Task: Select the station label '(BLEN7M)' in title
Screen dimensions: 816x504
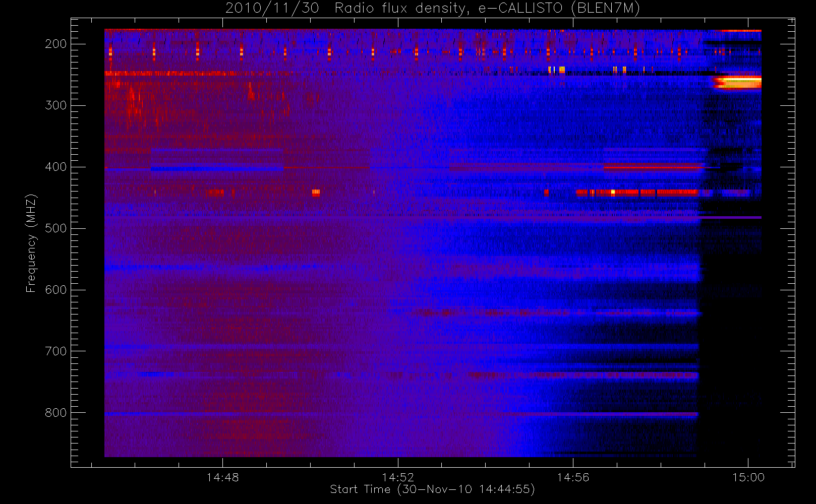Action: coord(606,8)
